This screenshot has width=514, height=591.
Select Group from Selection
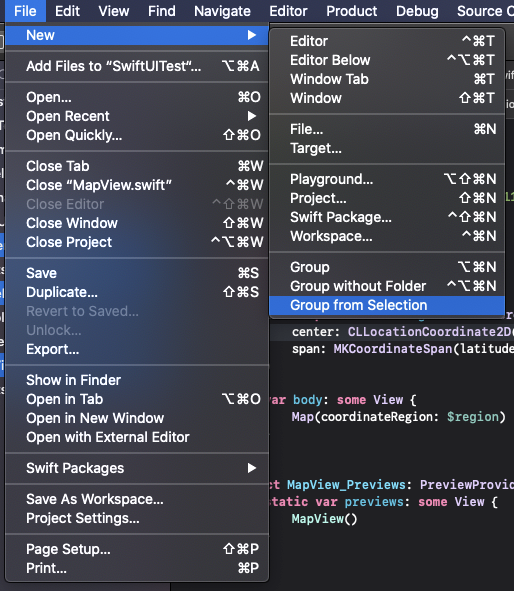387,305
